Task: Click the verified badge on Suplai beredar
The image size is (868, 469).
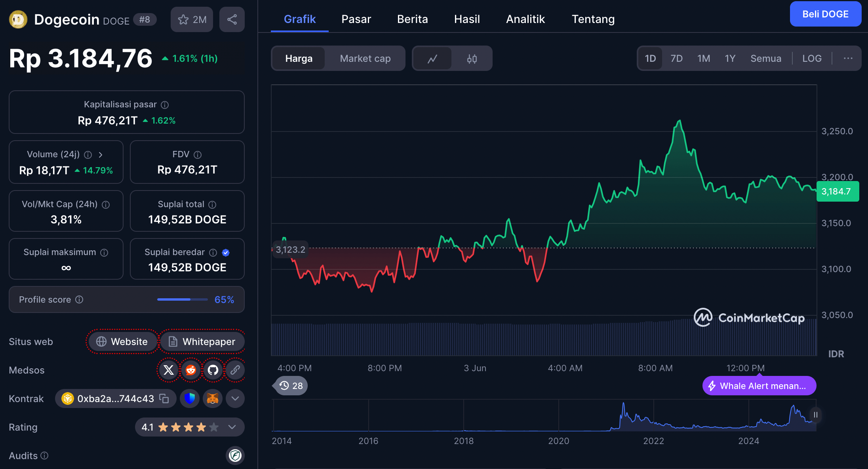Action: (x=226, y=252)
